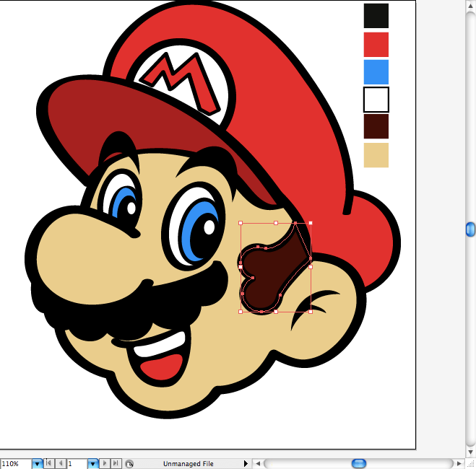
Task: Open the artboard number dropdown
Action: click(92, 464)
